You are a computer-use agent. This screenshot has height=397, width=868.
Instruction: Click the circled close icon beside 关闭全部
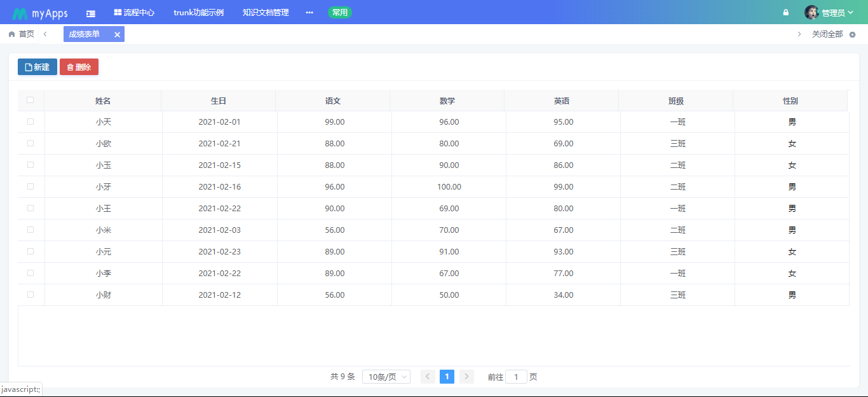click(853, 34)
